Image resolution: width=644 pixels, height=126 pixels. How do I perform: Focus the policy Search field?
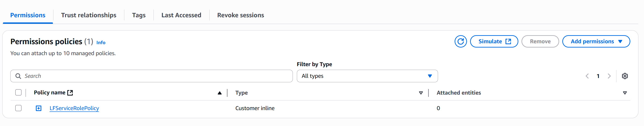(x=151, y=76)
